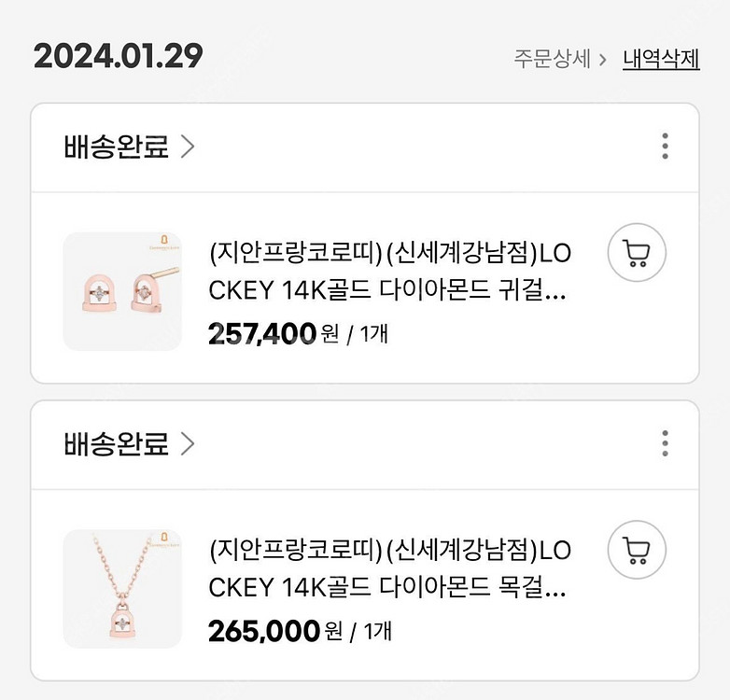The width and height of the screenshot is (730, 700).
Task: Open the LOCKEY 14K골드 다이아몬드 목걸이 product title
Action: (388, 568)
